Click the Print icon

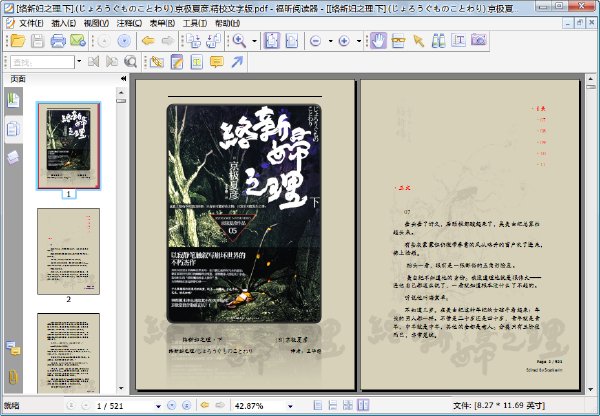click(58, 41)
